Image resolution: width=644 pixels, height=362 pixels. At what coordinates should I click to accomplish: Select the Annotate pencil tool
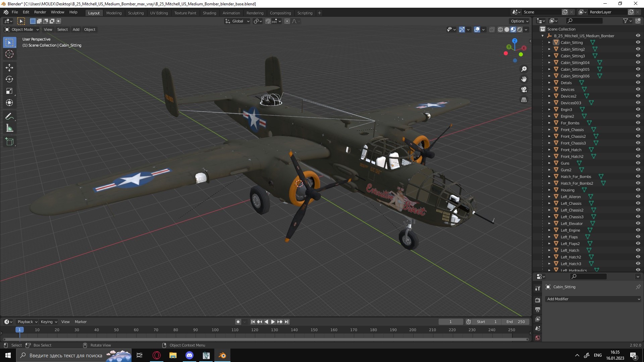click(9, 117)
